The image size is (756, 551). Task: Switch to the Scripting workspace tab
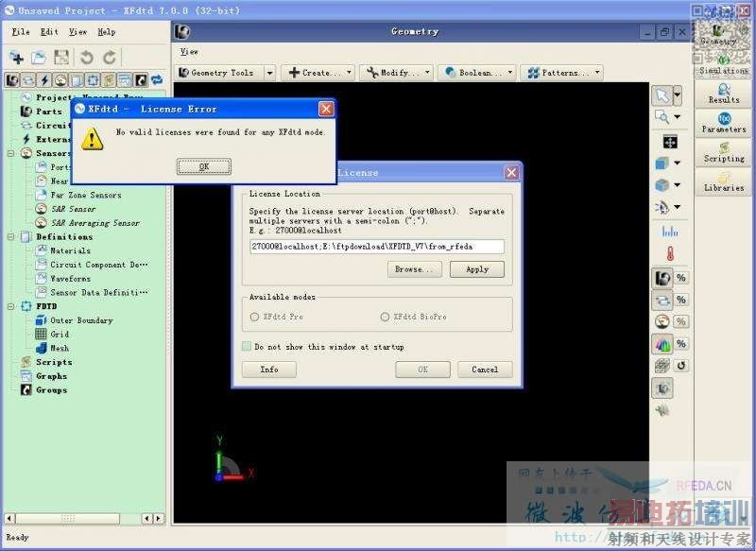point(723,152)
